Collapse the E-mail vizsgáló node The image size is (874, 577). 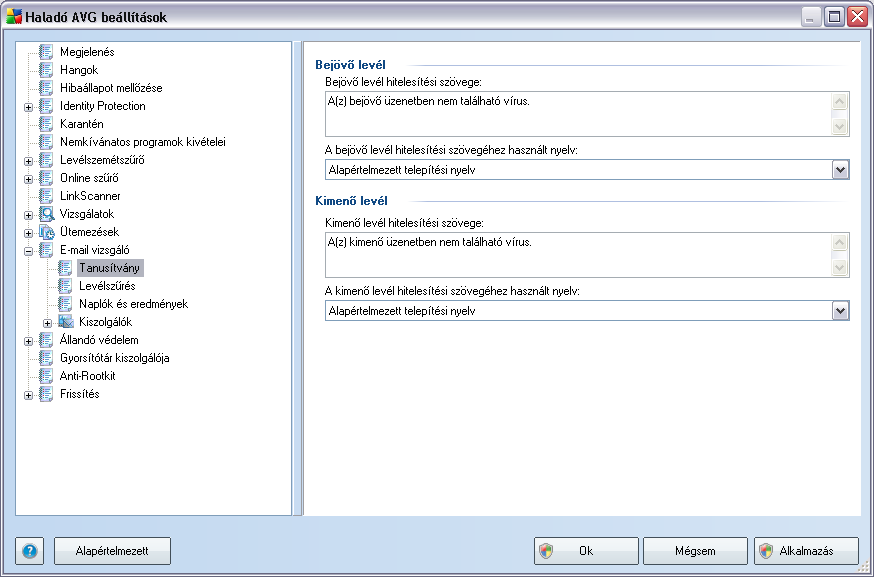tap(28, 251)
